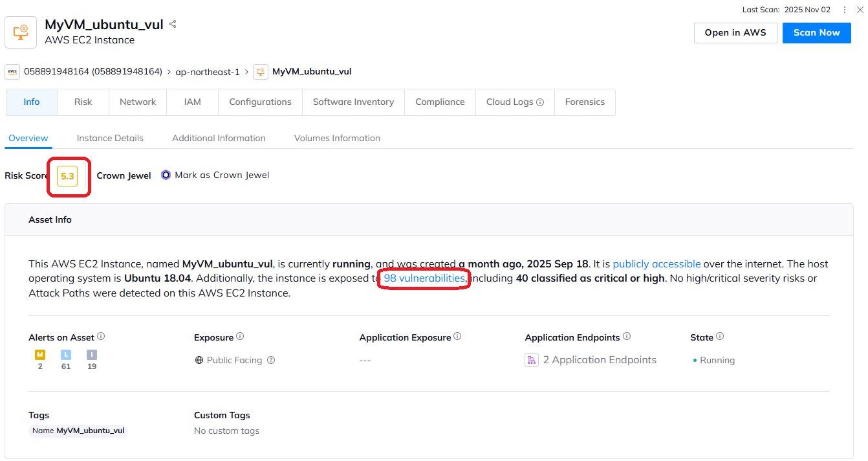
Task: Click the 2 Application Endpoints text
Action: 600,360
